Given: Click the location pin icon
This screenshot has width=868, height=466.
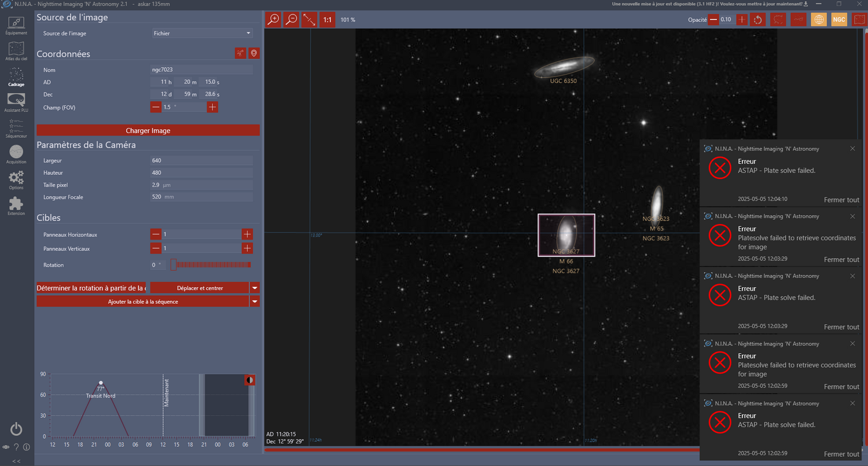Looking at the screenshot, I should pyautogui.click(x=253, y=53).
